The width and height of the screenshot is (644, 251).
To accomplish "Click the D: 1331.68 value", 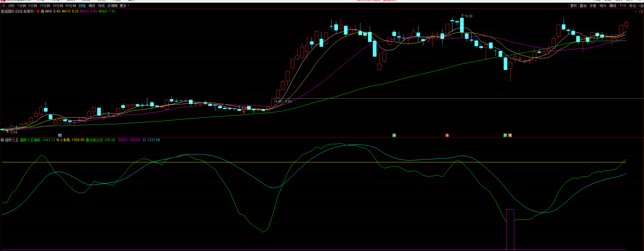I will pyautogui.click(x=151, y=140).
